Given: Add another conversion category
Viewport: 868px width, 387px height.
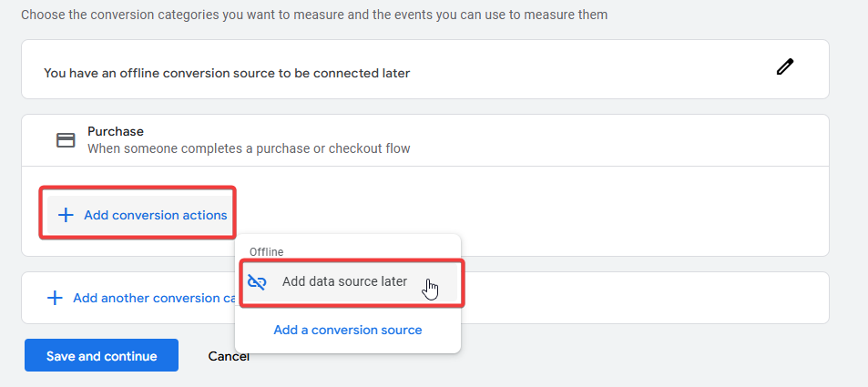Looking at the screenshot, I should [144, 299].
